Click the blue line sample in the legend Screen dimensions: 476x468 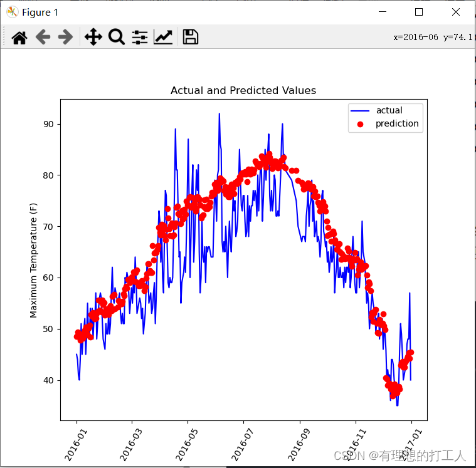(x=360, y=111)
